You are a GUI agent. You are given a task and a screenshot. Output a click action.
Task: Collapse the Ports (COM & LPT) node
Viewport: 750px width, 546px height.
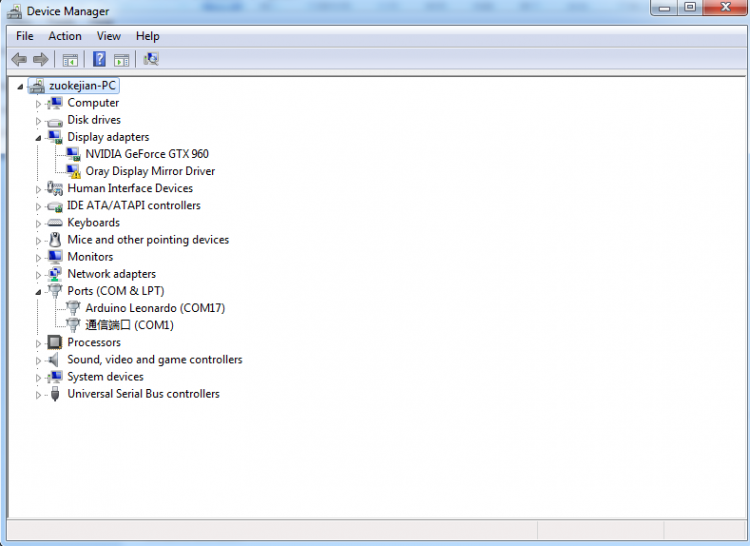coord(39,291)
